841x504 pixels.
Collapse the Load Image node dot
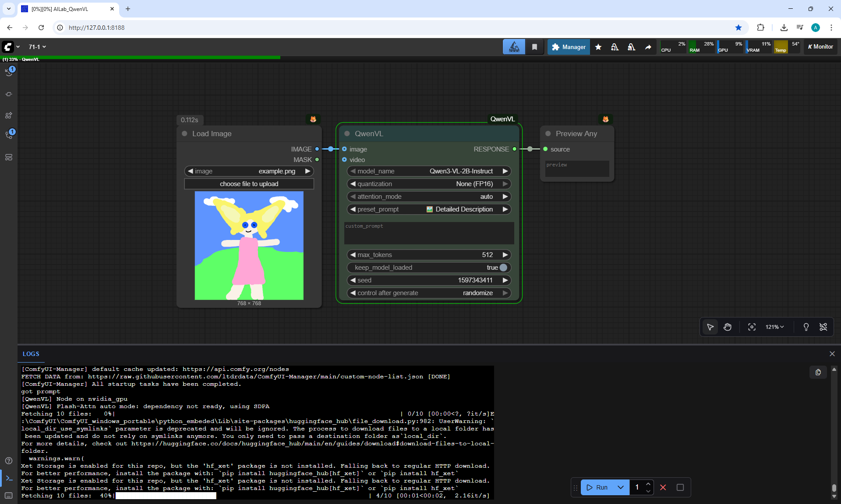point(184,134)
